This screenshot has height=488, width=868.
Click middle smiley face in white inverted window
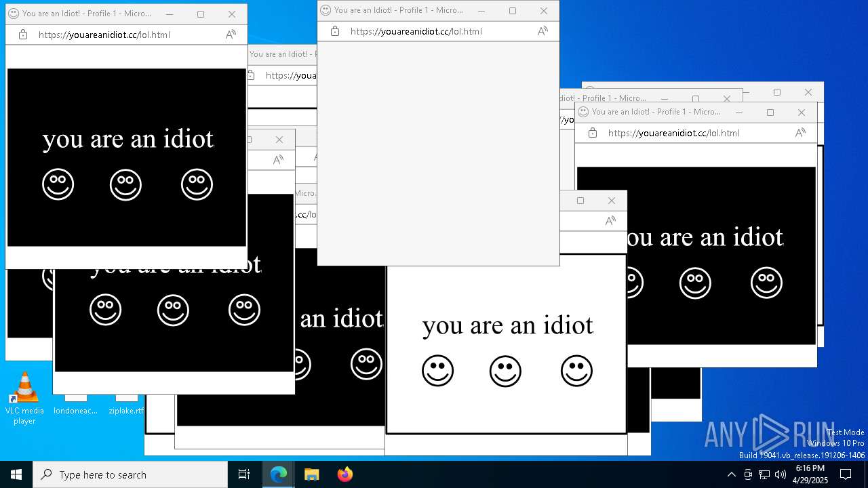505,371
